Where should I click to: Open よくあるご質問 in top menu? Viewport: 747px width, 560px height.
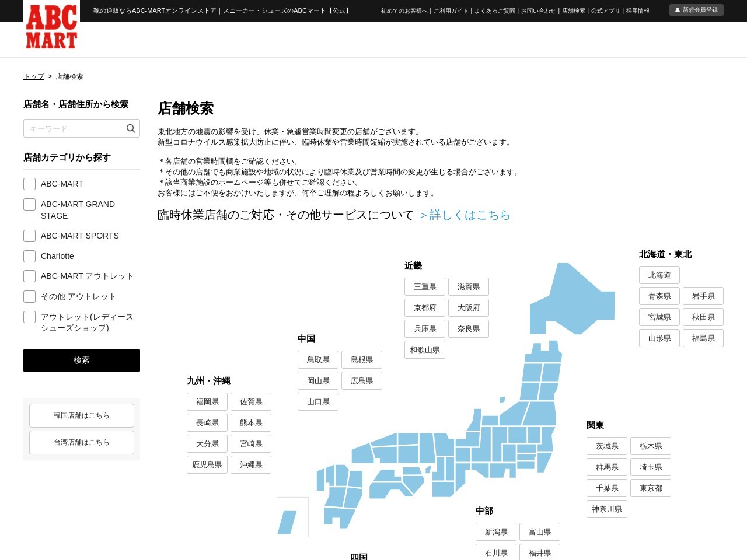495,11
